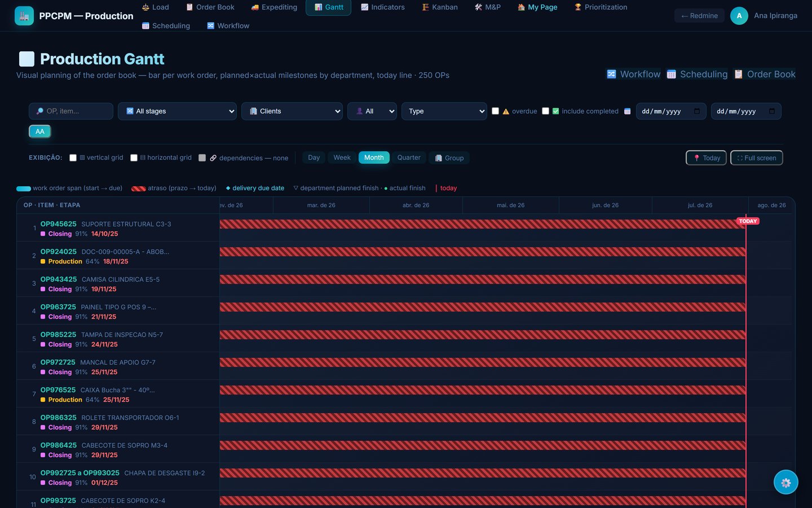Click the overdue bar for OP985225

tap(483, 335)
